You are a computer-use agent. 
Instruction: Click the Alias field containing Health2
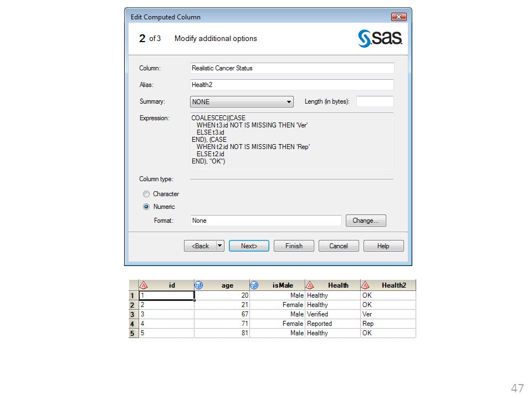(292, 84)
